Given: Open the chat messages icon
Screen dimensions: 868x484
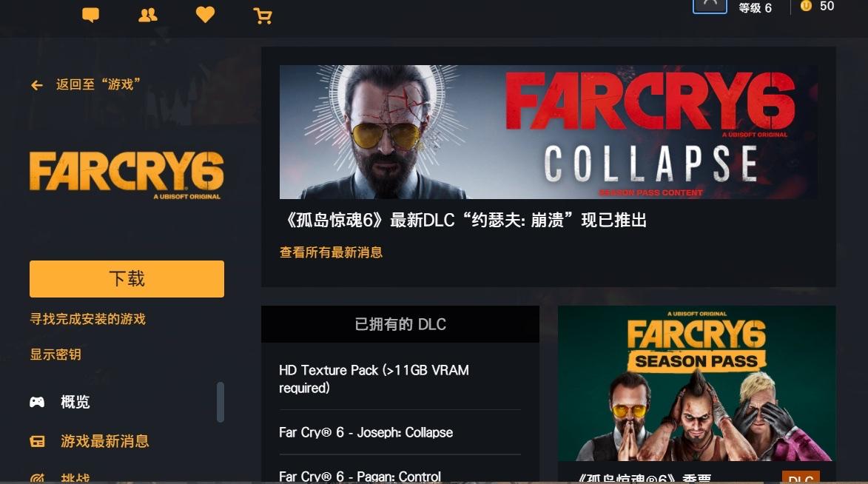Looking at the screenshot, I should click(x=90, y=15).
